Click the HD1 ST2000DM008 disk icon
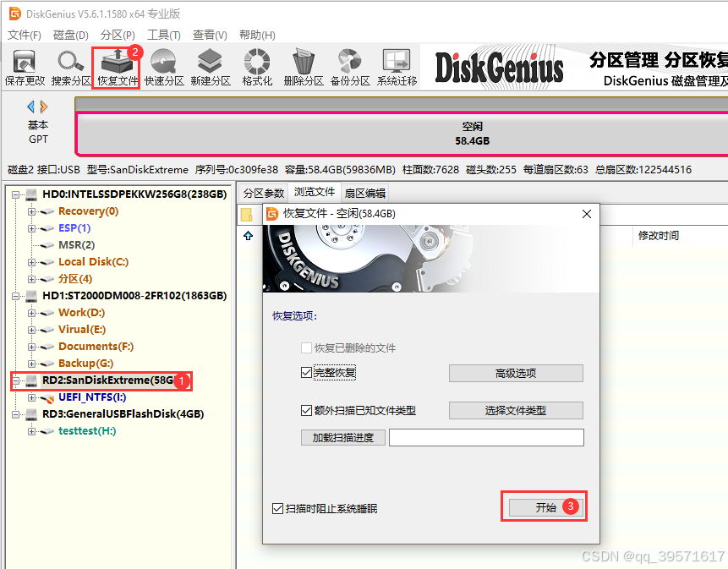Viewport: 728px width, 569px height. point(31,296)
